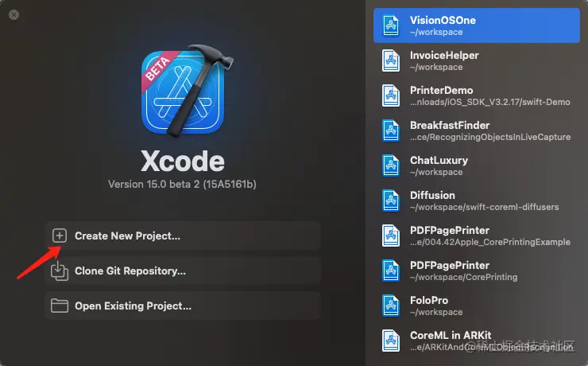Click the BreakfastFinder project file icon
Viewport: 588px width, 366px height.
[x=391, y=130]
